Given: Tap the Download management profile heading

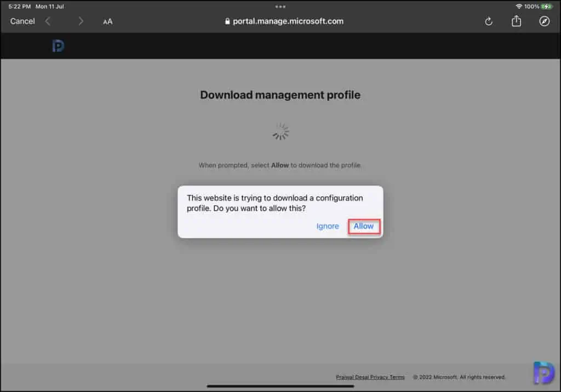Looking at the screenshot, I should point(280,95).
